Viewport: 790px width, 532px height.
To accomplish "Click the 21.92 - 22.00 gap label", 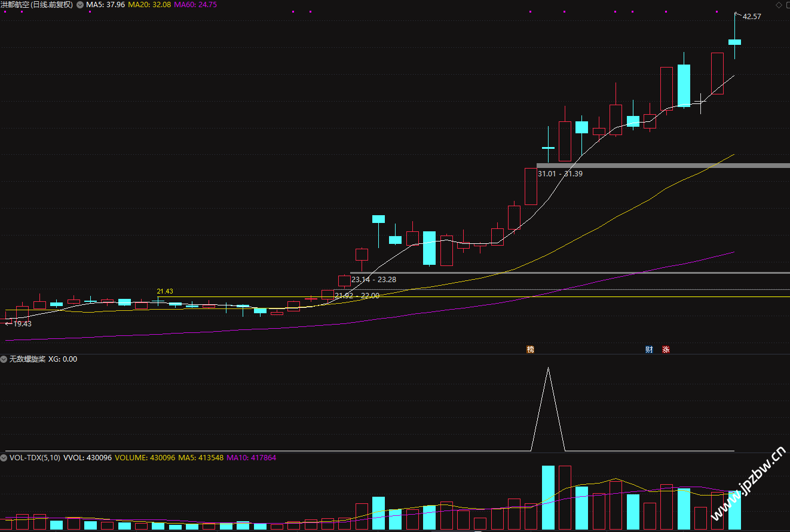I will click(357, 295).
